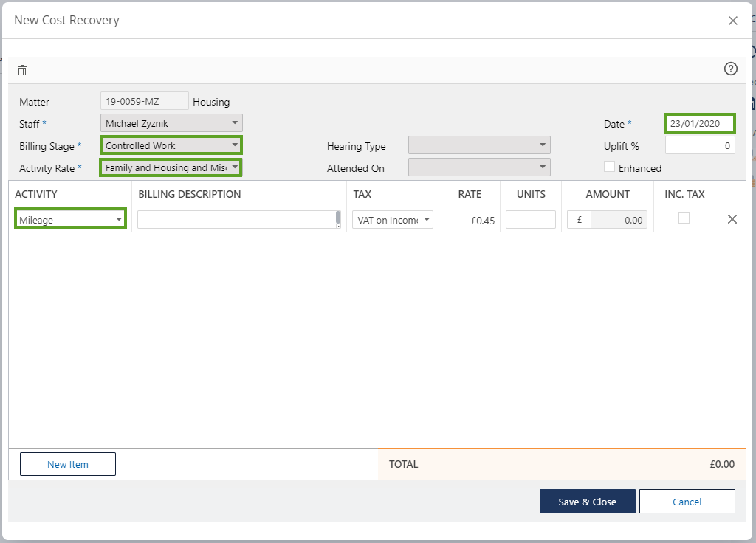Click the trash delete icon

coord(22,70)
